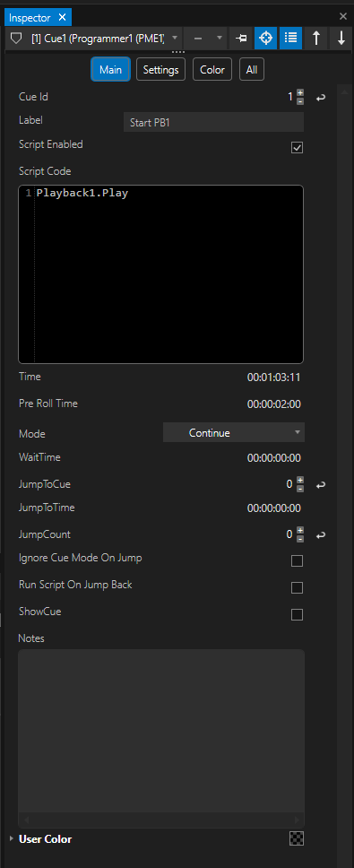
Task: Click the Playback1.Play script line
Action: point(82,194)
